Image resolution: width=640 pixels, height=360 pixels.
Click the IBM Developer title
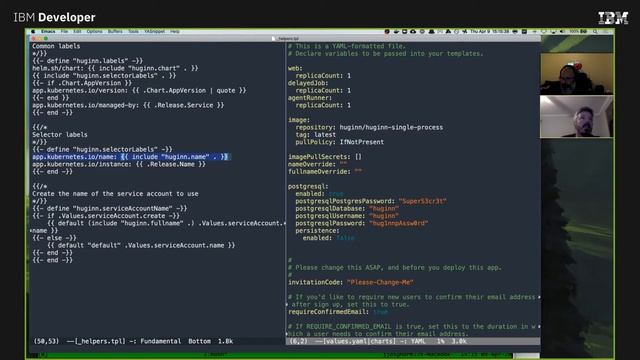54,18
